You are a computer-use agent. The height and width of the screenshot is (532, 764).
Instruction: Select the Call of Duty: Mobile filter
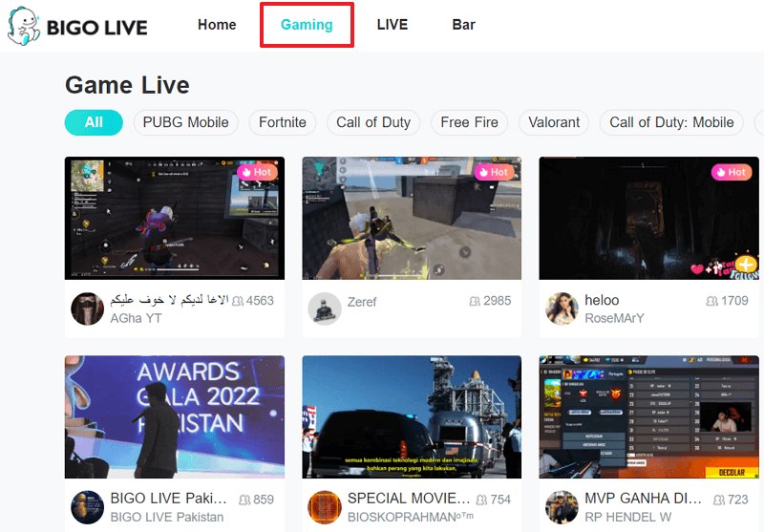pyautogui.click(x=671, y=122)
